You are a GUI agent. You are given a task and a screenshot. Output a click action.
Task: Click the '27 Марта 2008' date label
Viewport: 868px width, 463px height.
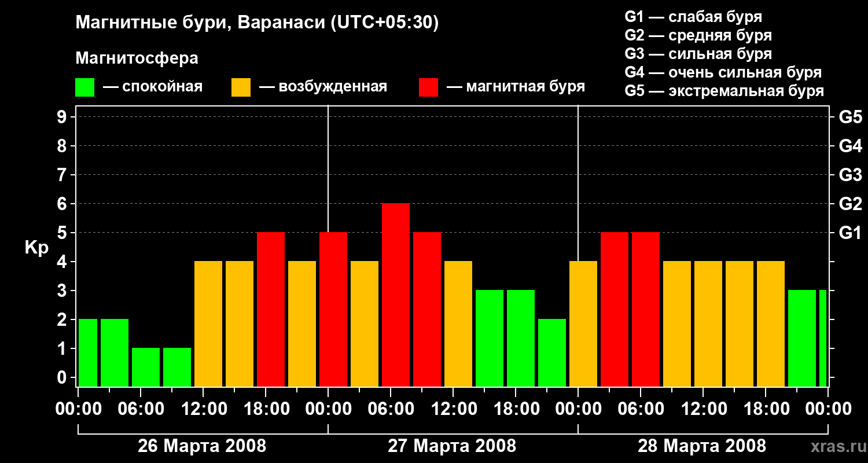(x=452, y=446)
